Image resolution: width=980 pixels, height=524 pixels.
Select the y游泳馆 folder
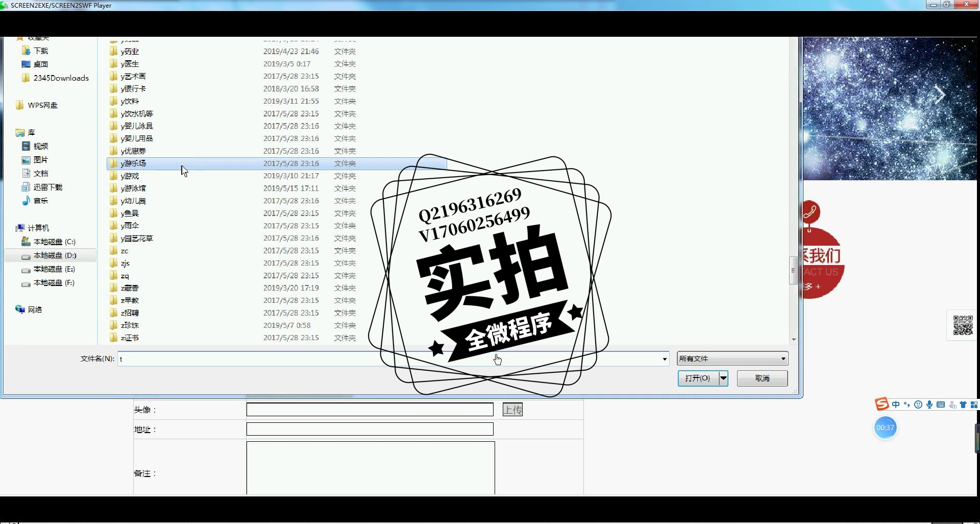[x=133, y=188]
